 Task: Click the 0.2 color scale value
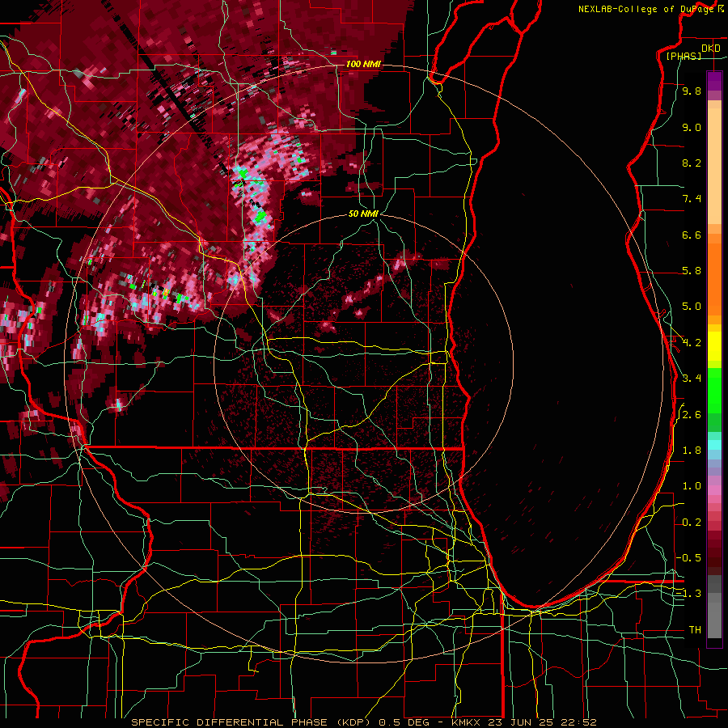pyautogui.click(x=692, y=523)
